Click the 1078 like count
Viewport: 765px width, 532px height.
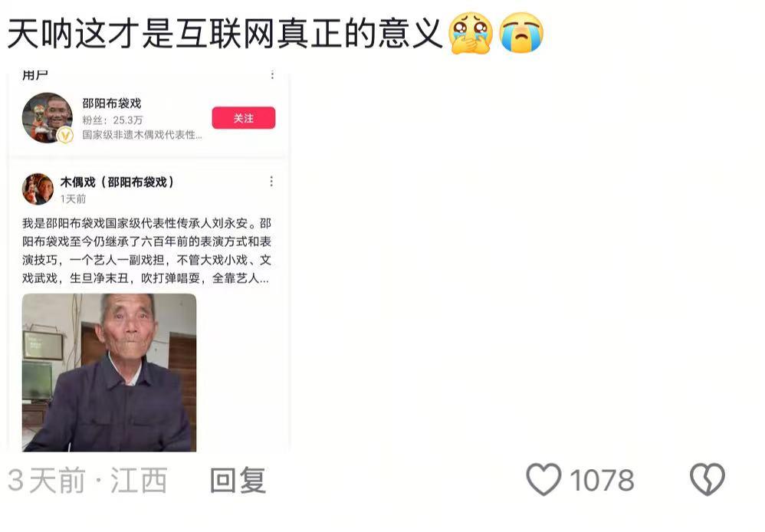(602, 481)
